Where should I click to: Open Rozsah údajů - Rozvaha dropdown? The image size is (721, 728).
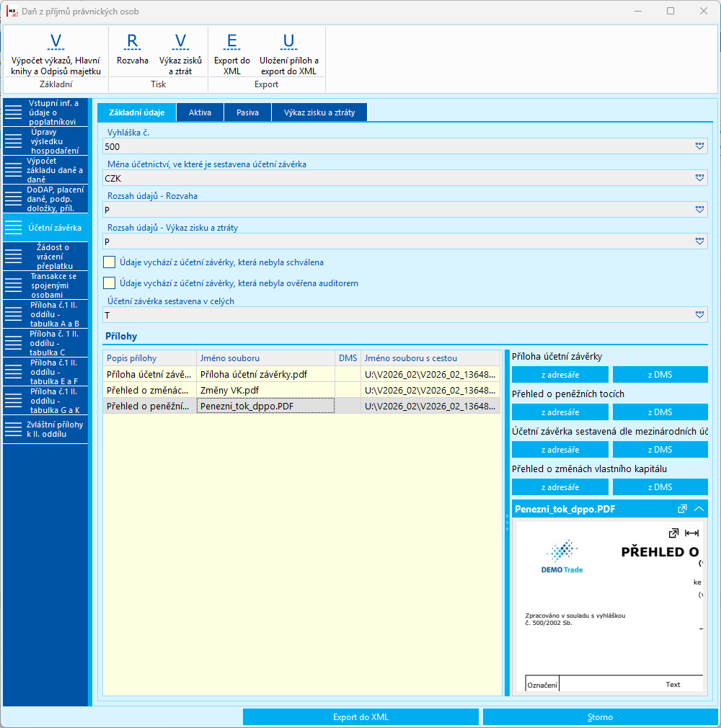[699, 210]
